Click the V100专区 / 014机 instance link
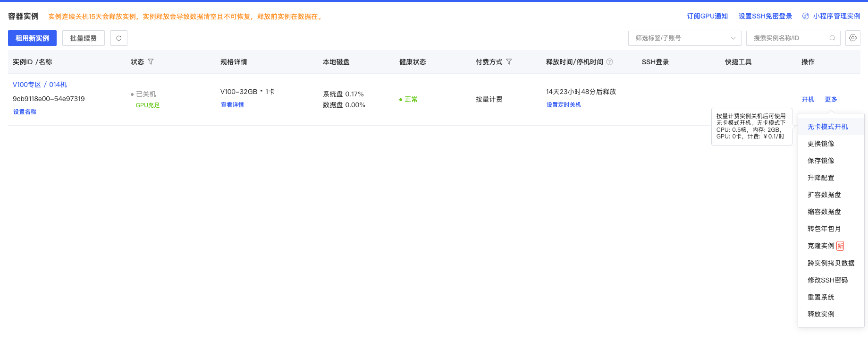Screen dimensions: 868x360 click(x=40, y=85)
